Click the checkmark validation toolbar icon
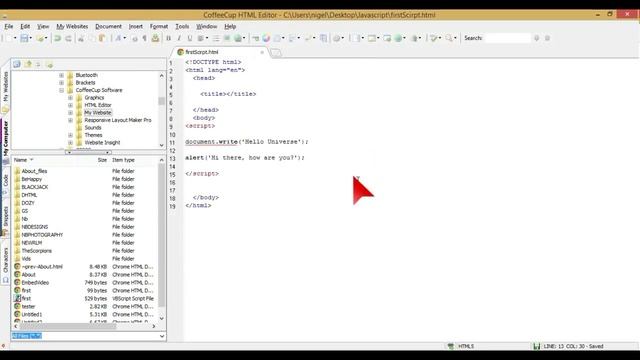The height and width of the screenshot is (360, 640). pyautogui.click(x=433, y=38)
